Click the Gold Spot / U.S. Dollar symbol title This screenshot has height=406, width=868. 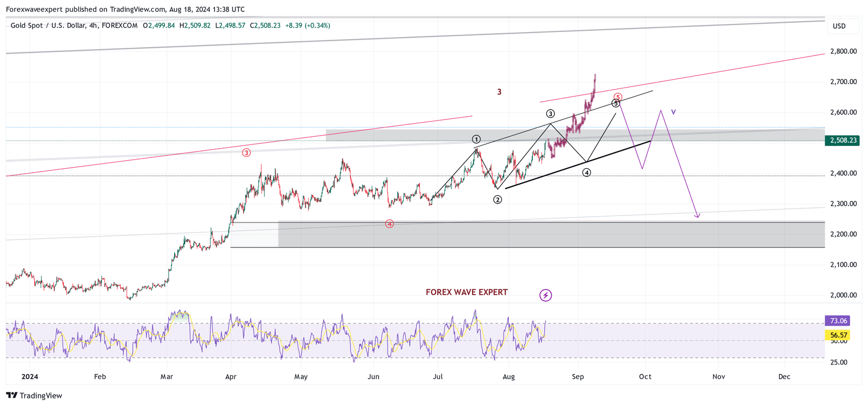point(74,26)
